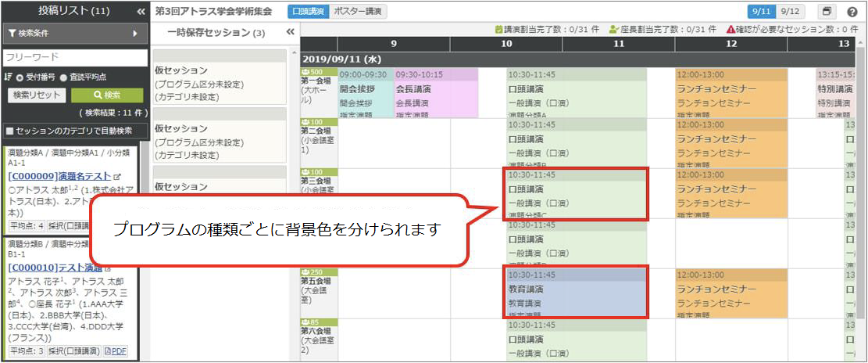Click the sort order icon beside 受付番号
Screen dimensions: 868x363
click(x=8, y=77)
